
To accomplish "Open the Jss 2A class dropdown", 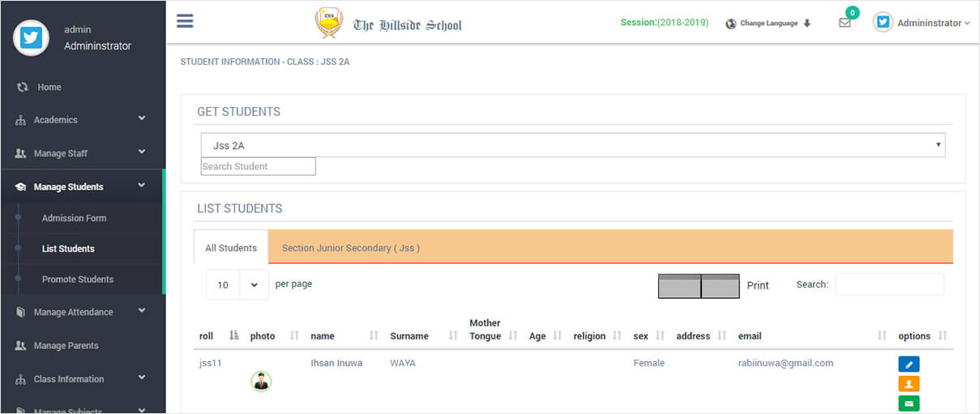I will pos(572,145).
